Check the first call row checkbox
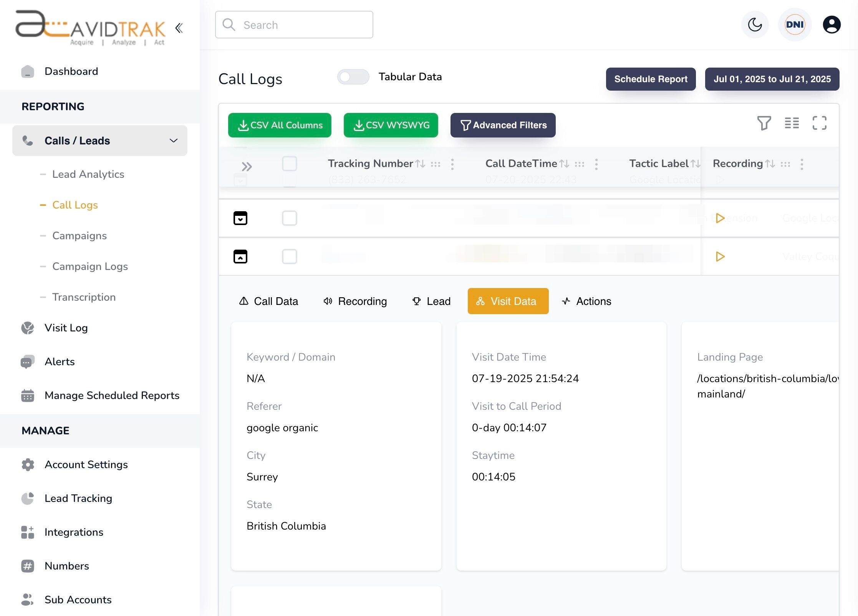The height and width of the screenshot is (616, 858). [290, 218]
